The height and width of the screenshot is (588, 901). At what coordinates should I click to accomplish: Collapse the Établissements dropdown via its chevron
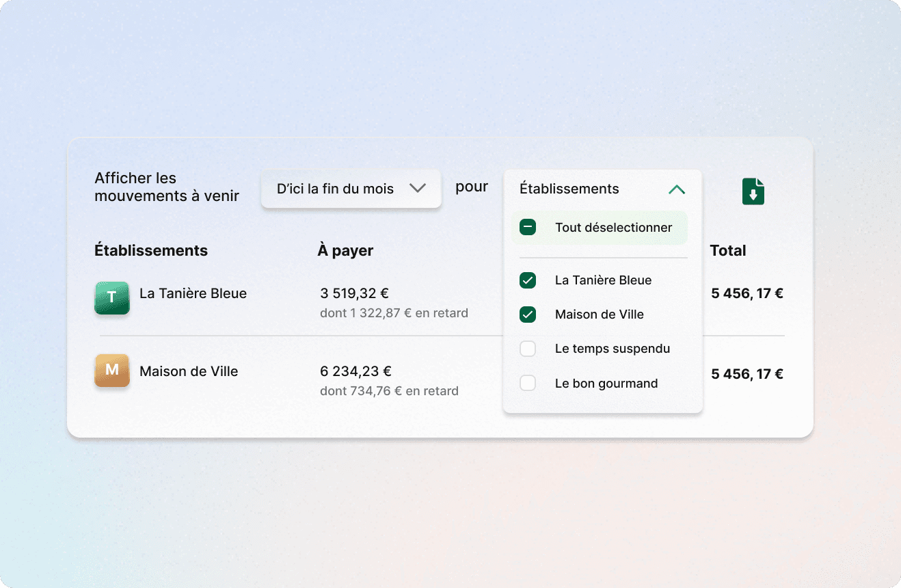[x=677, y=189]
